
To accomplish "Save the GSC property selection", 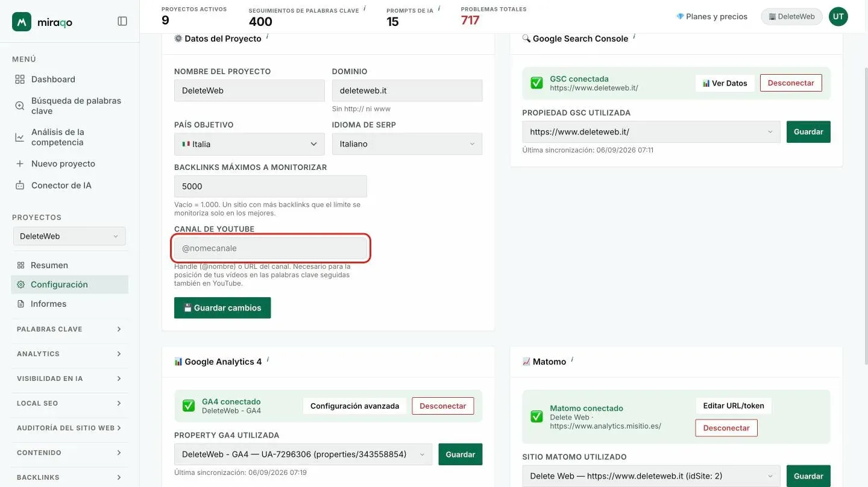I will (x=808, y=132).
